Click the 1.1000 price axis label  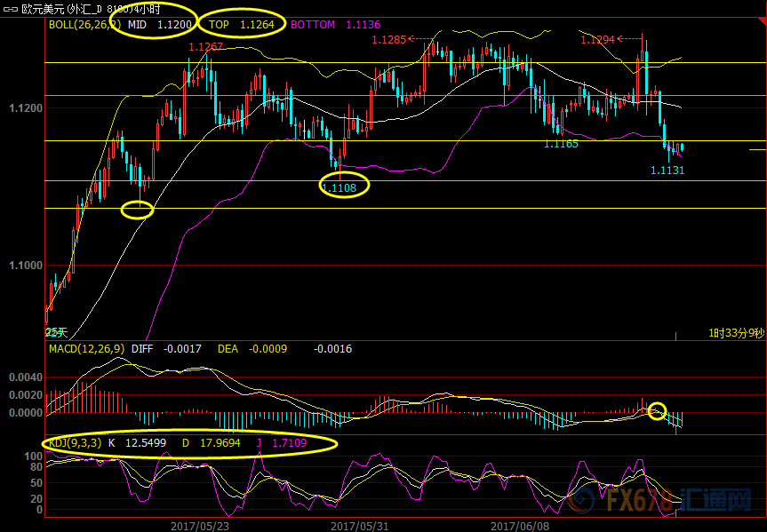(x=26, y=266)
